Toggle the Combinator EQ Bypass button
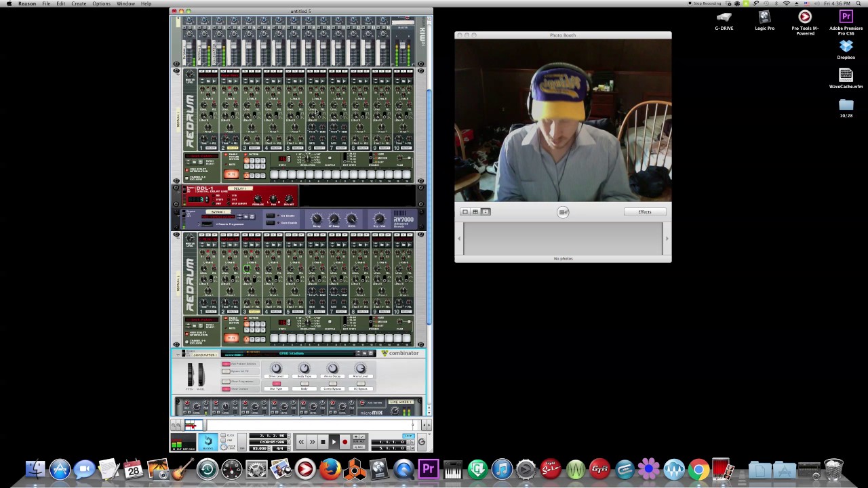Image resolution: width=868 pixels, height=488 pixels. [361, 384]
